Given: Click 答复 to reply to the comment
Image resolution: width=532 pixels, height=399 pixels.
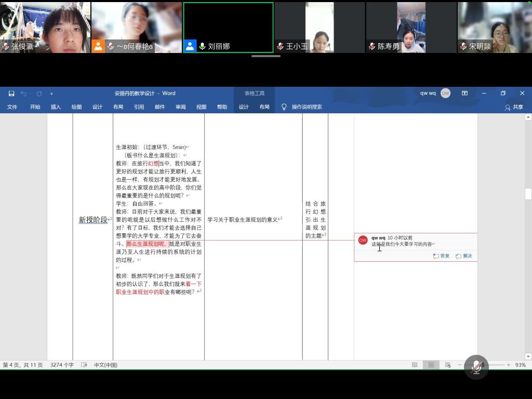Looking at the screenshot, I should (442, 256).
